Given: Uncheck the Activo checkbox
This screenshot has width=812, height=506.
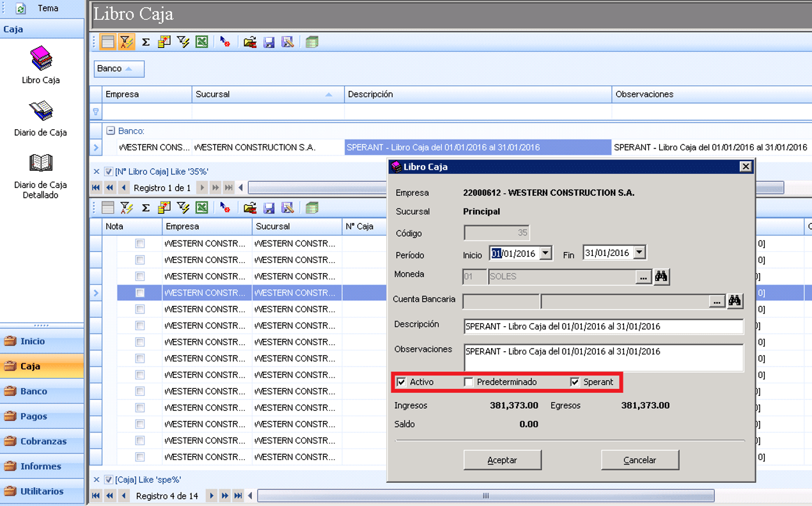Looking at the screenshot, I should 402,382.
